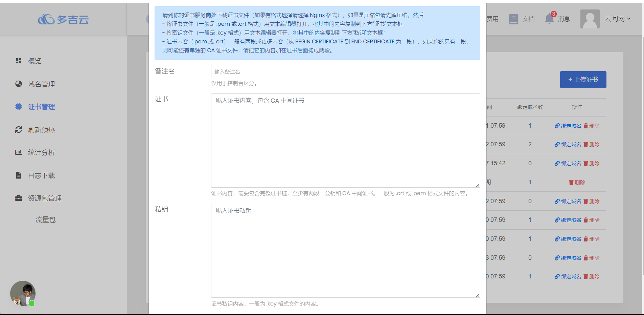Screen dimensions: 644x315
Task: Open 资源包管理 via the briefcase icon
Action: coord(19,198)
